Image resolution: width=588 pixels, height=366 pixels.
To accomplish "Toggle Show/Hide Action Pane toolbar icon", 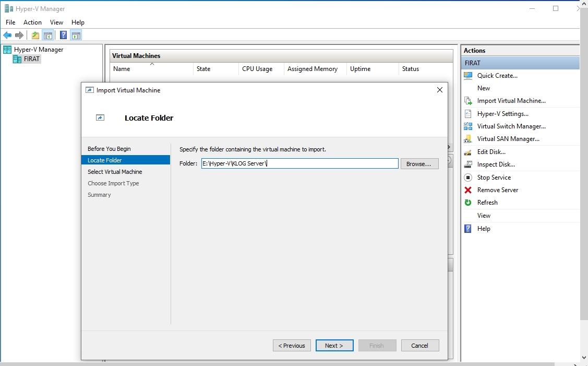I will coord(76,36).
